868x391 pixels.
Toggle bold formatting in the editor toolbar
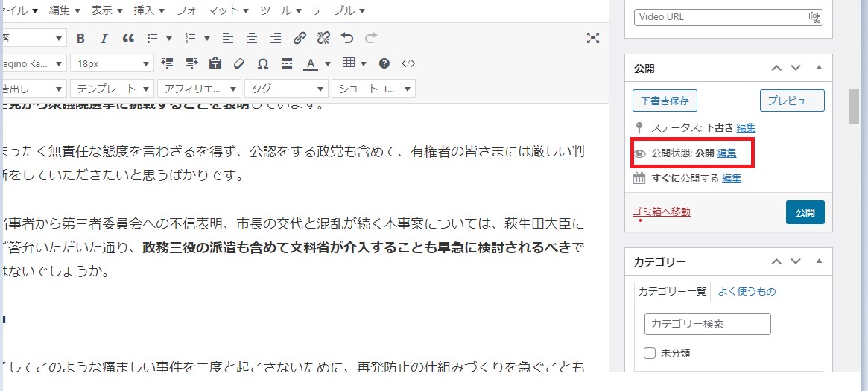(81, 38)
